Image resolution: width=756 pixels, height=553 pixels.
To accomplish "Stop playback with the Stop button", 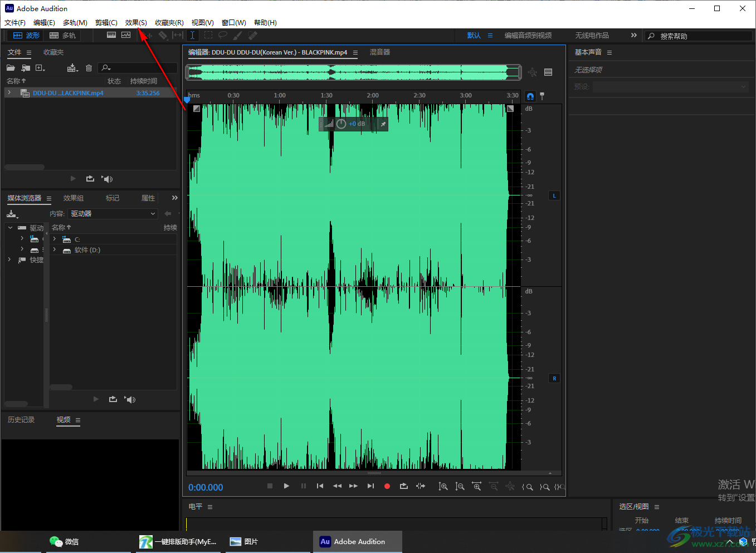I will tap(270, 486).
